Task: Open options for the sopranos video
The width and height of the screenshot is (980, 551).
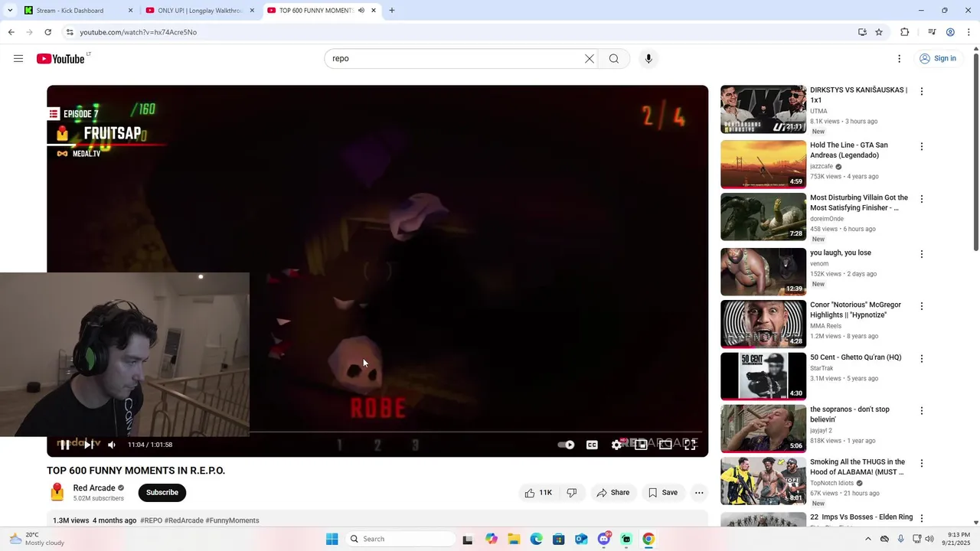Action: (x=922, y=411)
